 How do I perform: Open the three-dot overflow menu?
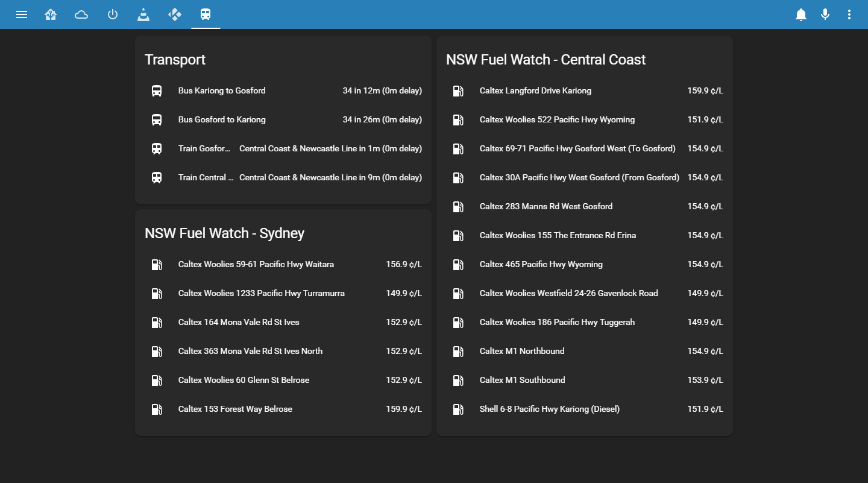coord(849,14)
